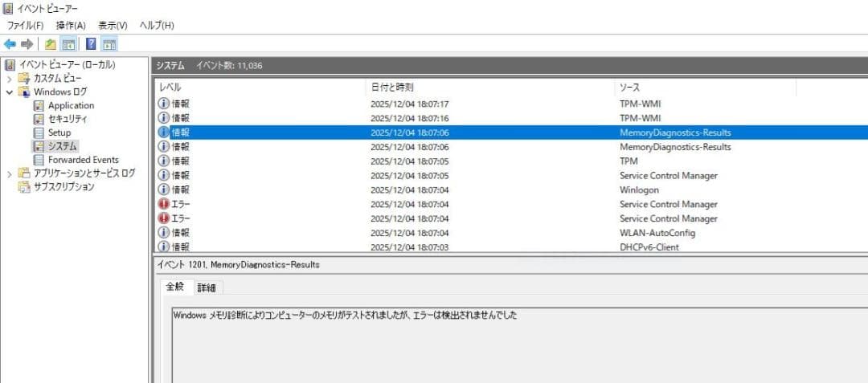
Task: Click the Forward arrow toolbar icon
Action: [x=27, y=44]
